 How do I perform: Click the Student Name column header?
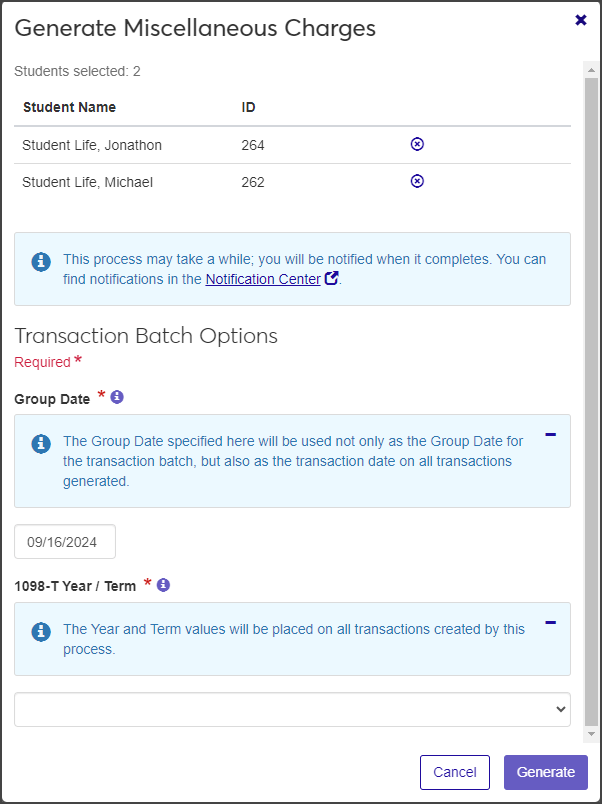tap(69, 107)
